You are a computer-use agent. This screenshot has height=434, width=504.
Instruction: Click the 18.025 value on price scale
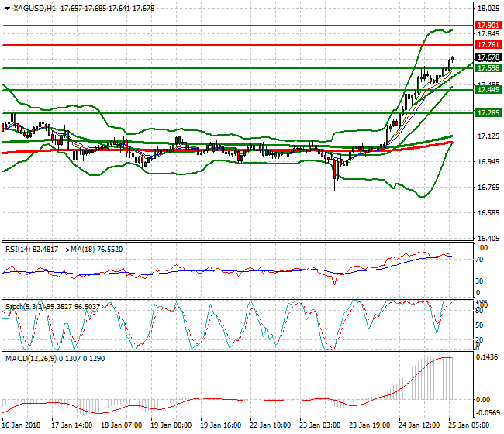point(488,9)
